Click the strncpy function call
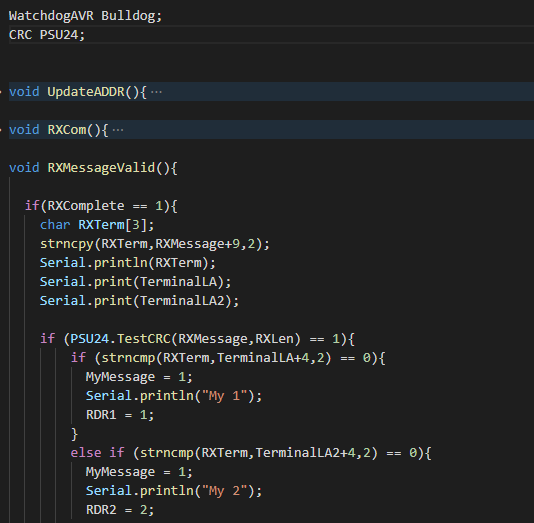 point(155,244)
